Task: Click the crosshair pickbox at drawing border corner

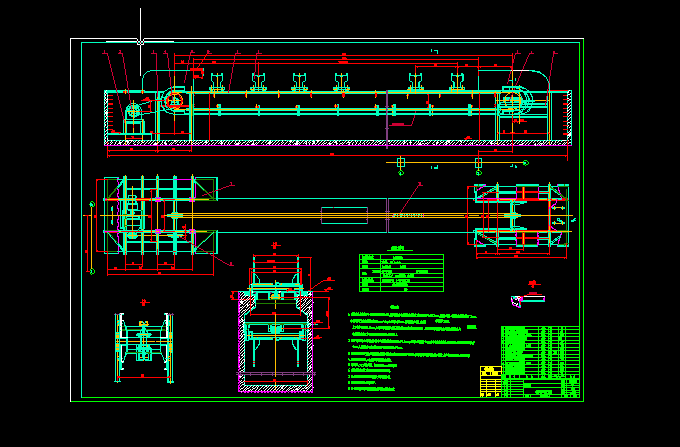Action: click(x=141, y=42)
